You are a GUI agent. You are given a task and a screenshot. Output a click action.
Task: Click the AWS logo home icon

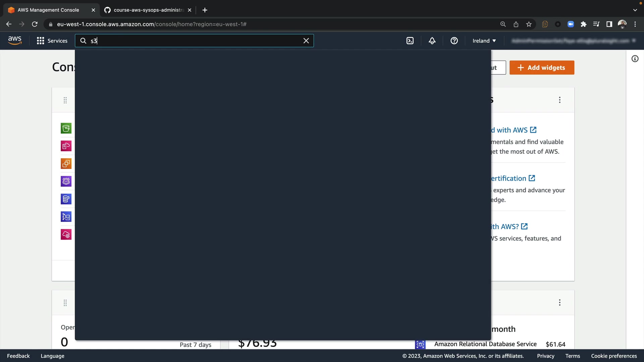click(x=15, y=41)
